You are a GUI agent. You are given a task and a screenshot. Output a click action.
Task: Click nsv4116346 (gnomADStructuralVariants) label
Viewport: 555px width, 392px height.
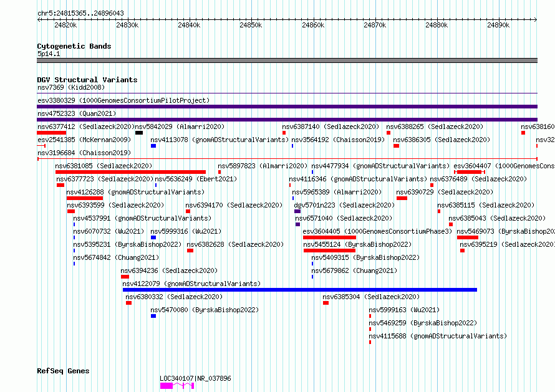[x=358, y=179]
